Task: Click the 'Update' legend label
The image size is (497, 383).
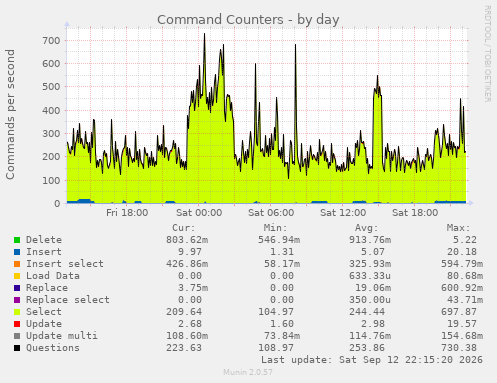Action: click(44, 324)
